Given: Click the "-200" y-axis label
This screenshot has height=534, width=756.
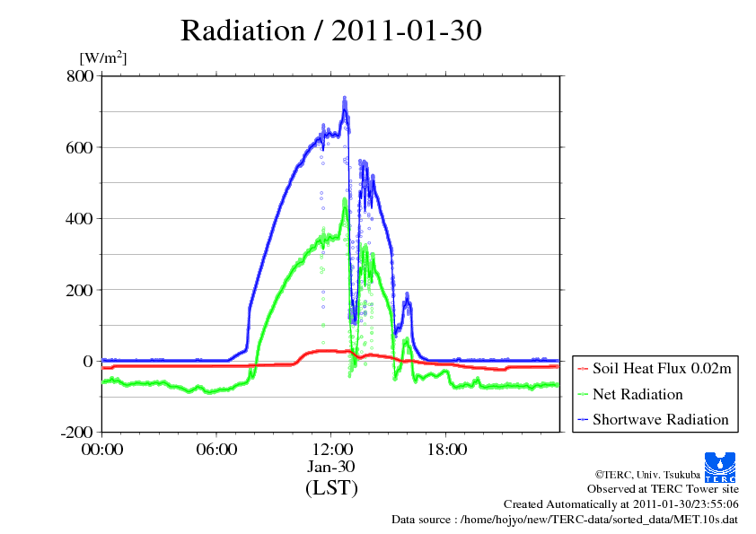Looking at the screenshot, I should pyautogui.click(x=76, y=433).
